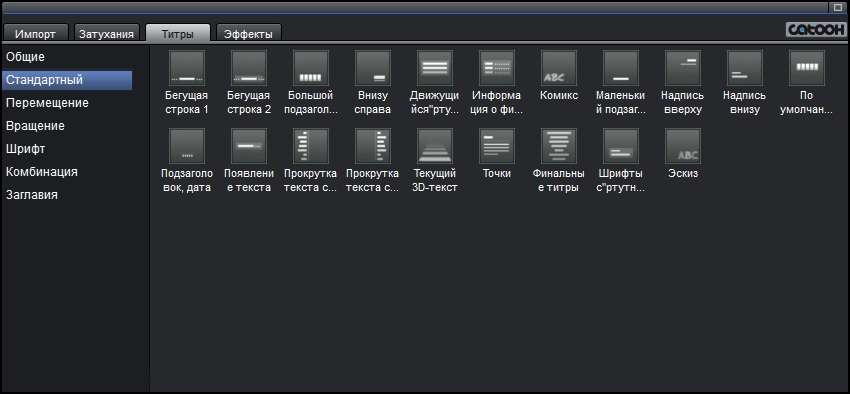Pick the Появление текста template
850x394 pixels.
click(x=249, y=146)
